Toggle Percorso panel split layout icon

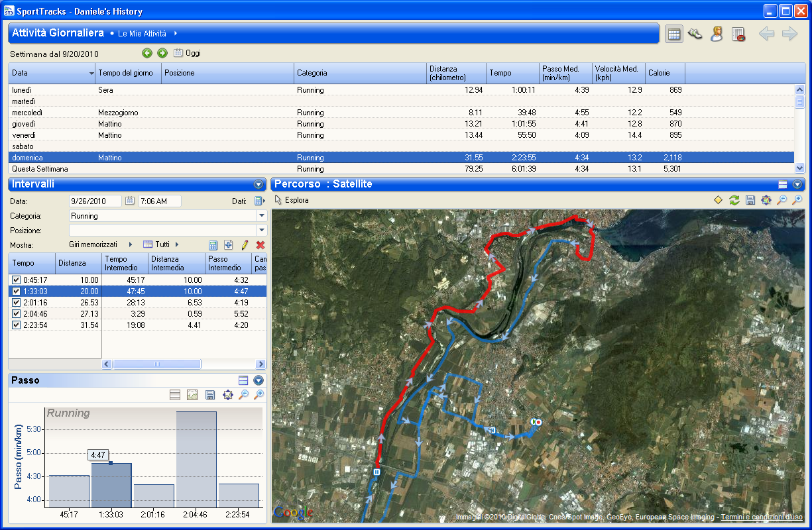783,184
